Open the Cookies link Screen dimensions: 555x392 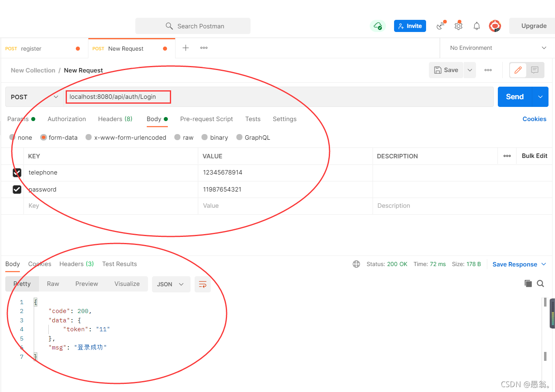click(x=534, y=119)
